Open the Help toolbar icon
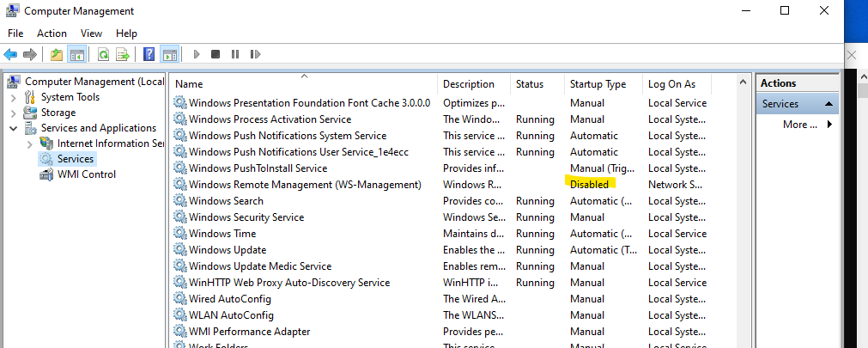The height and width of the screenshot is (348, 868). point(149,54)
